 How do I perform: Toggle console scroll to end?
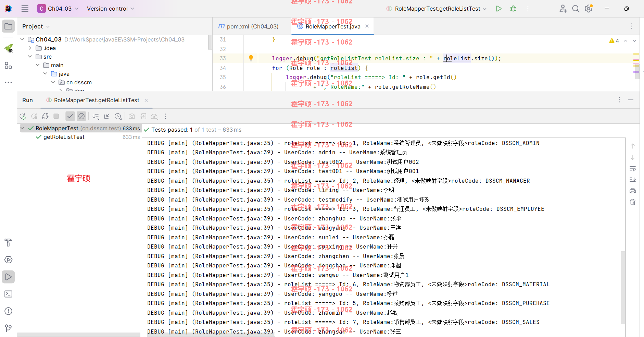[633, 180]
